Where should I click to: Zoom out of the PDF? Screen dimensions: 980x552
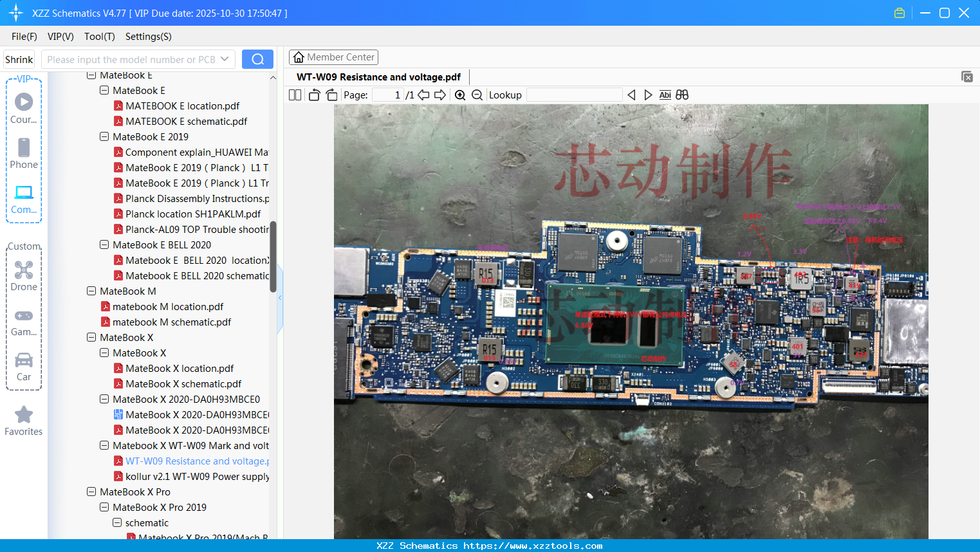click(x=477, y=95)
